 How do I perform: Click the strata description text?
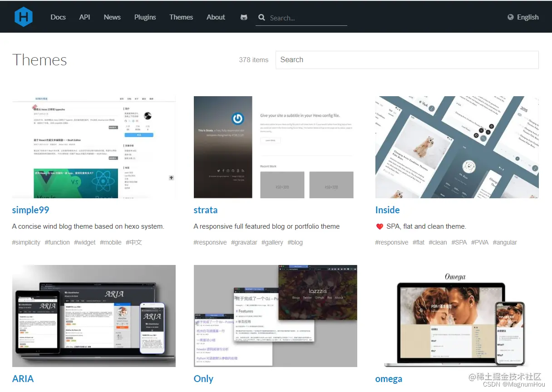tap(266, 226)
